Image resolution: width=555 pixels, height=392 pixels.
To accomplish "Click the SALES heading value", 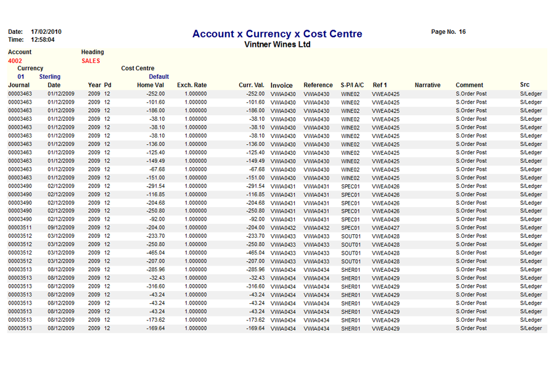I will click(x=91, y=61).
